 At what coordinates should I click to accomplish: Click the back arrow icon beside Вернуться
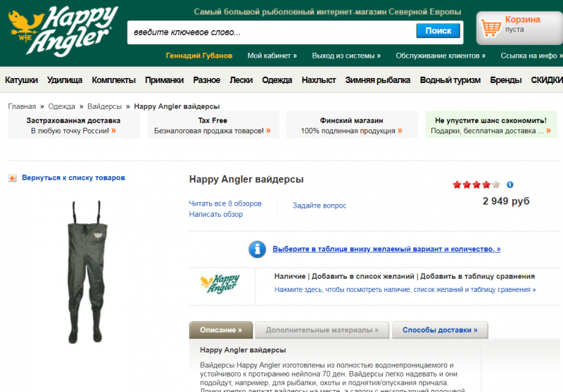13,178
